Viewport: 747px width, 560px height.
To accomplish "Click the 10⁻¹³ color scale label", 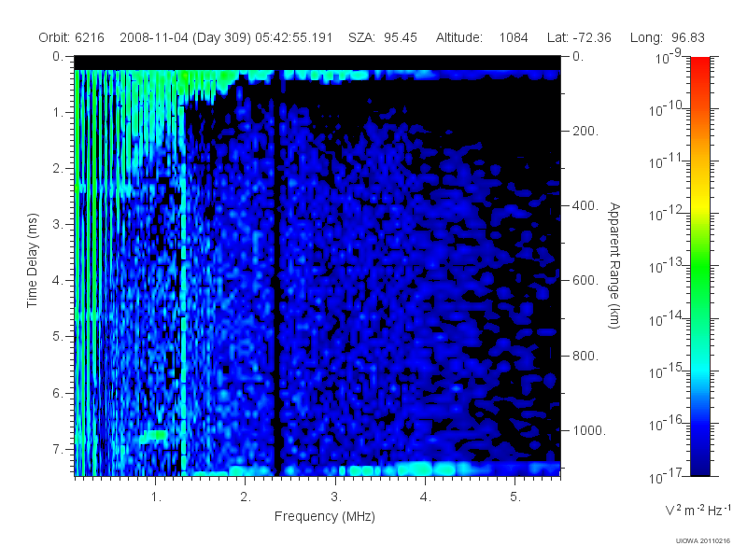I will pyautogui.click(x=667, y=266).
